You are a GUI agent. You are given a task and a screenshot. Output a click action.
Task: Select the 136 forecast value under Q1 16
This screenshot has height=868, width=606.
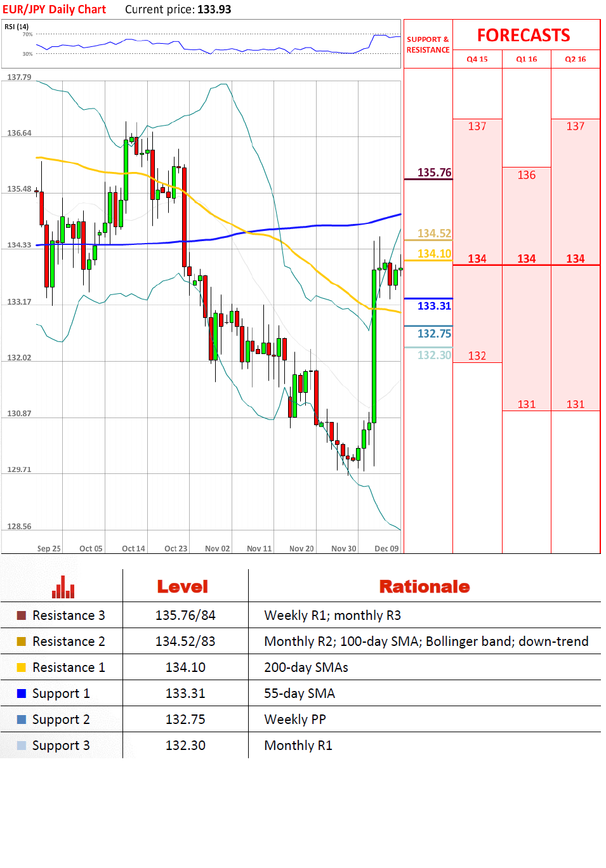[x=526, y=175]
